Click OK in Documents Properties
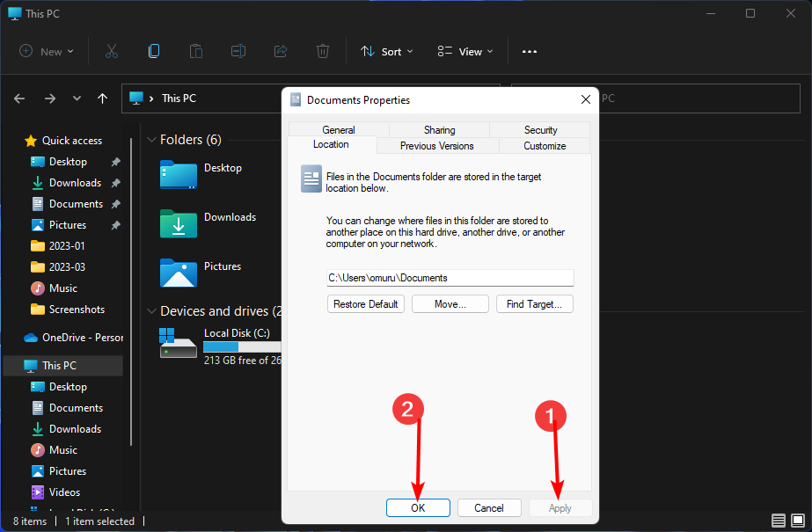The width and height of the screenshot is (812, 532). click(418, 507)
